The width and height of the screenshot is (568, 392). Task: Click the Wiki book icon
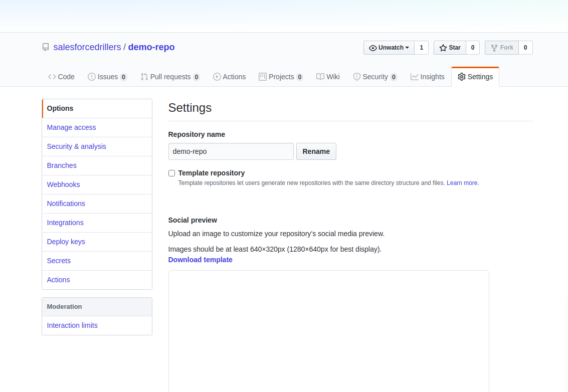[x=319, y=76]
